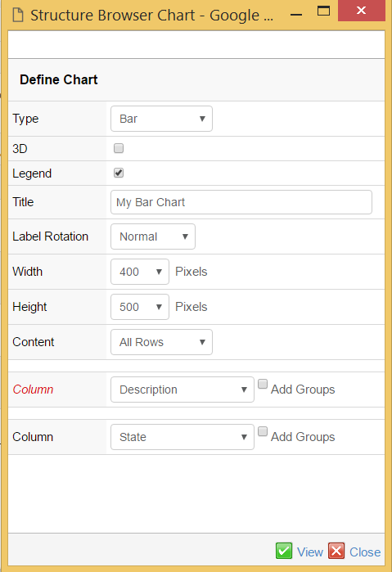Maximize the Structure Browser Chart window
Screen dimensions: 392x572
click(323, 11)
